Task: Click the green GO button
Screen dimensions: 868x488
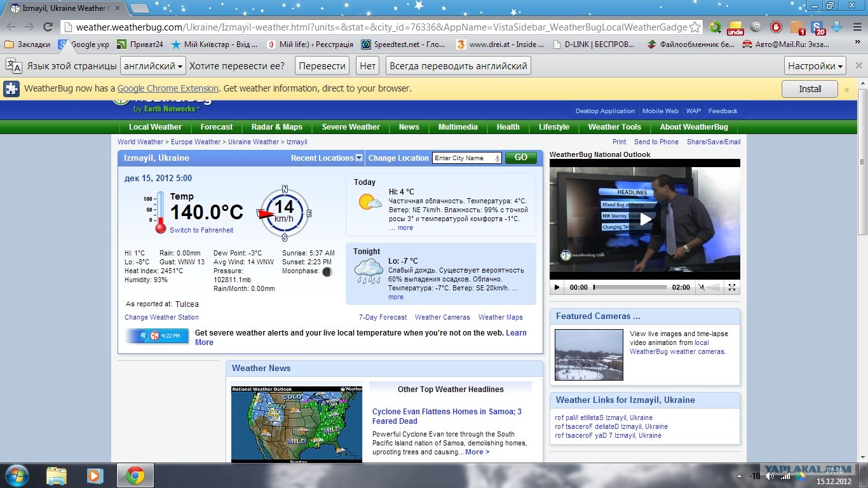Action: pyautogui.click(x=520, y=158)
